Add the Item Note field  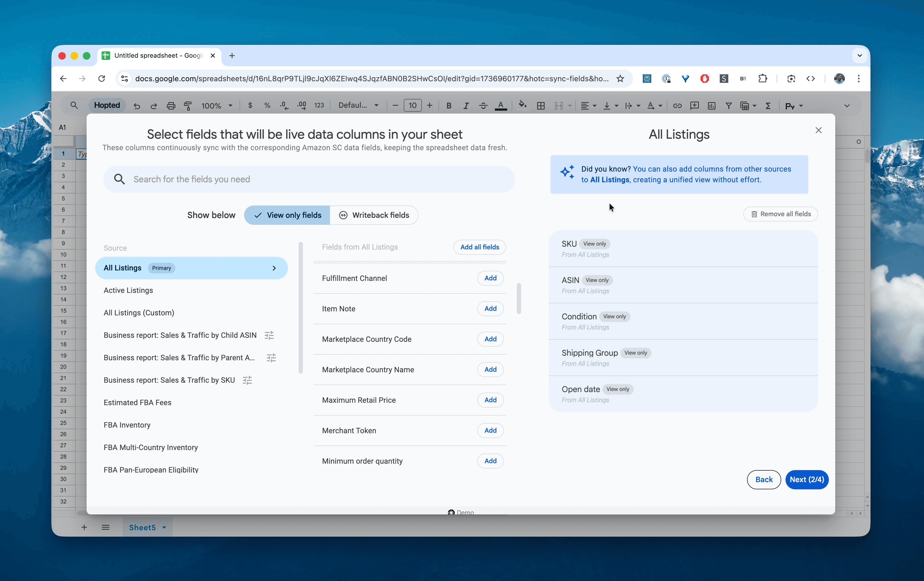point(490,309)
